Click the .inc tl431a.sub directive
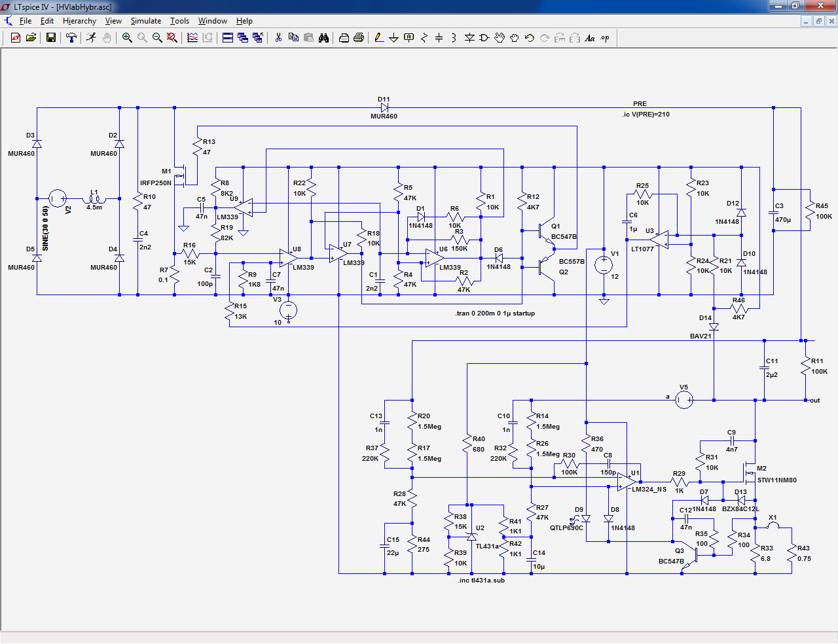838x644 pixels. [481, 581]
